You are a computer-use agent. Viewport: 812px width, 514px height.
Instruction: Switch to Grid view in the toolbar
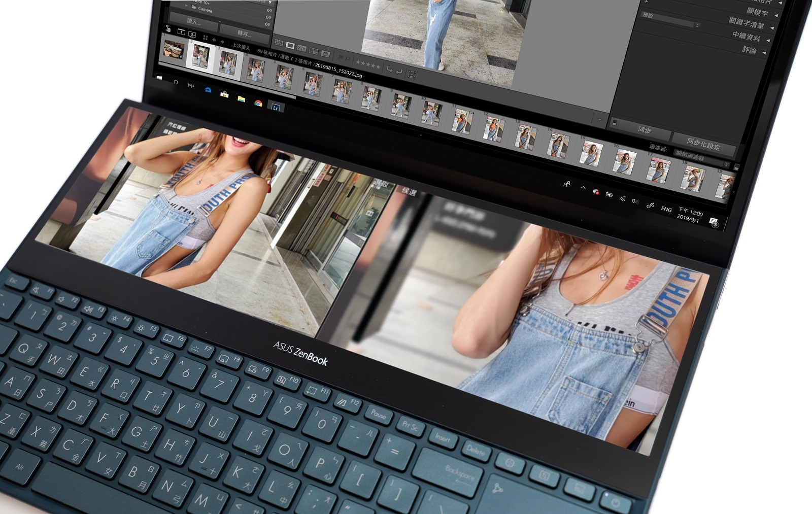279,43
